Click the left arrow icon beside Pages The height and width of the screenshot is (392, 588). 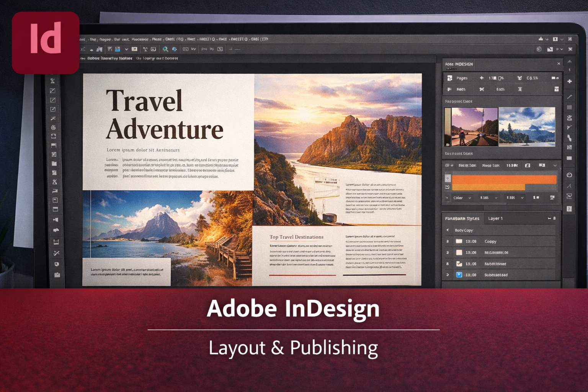(x=482, y=78)
